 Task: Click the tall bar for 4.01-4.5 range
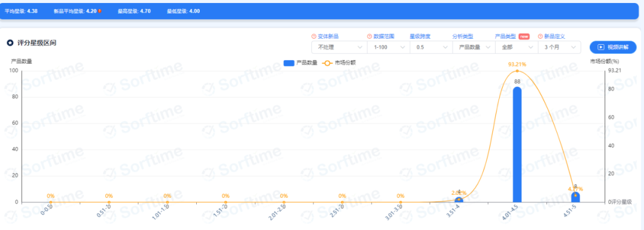click(x=517, y=144)
